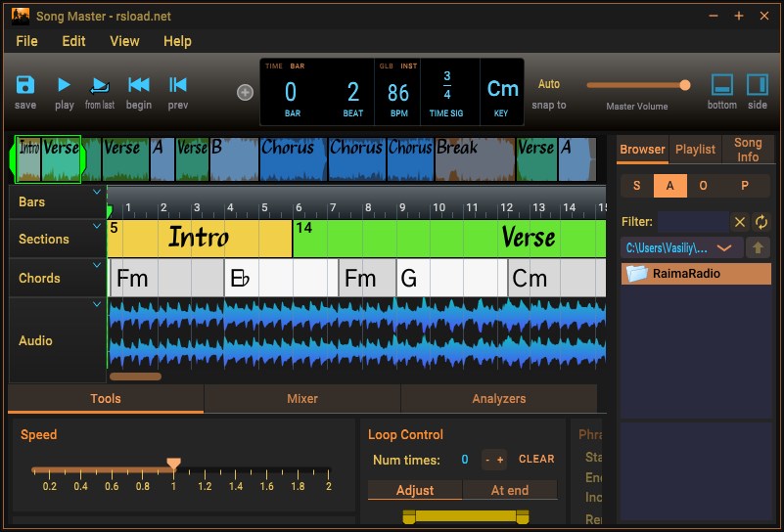The height and width of the screenshot is (532, 784).
Task: Toggle the bottom panel layout icon
Action: pyautogui.click(x=722, y=84)
